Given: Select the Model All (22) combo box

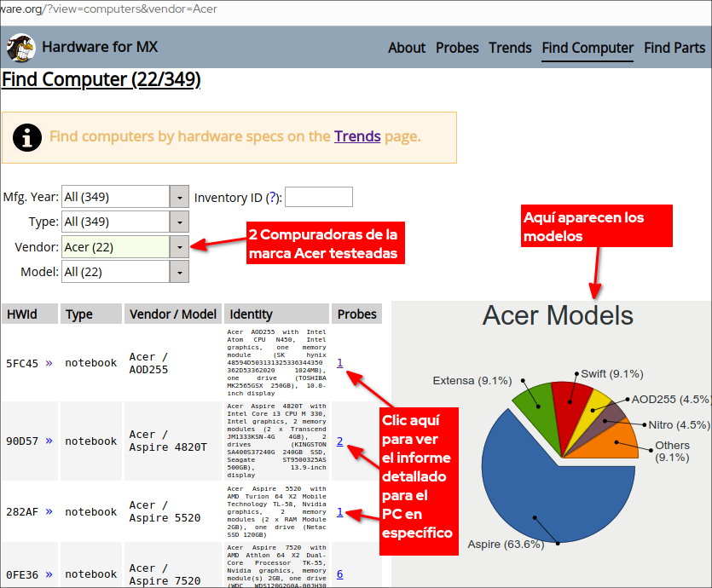Looking at the screenshot, I should click(x=125, y=272).
